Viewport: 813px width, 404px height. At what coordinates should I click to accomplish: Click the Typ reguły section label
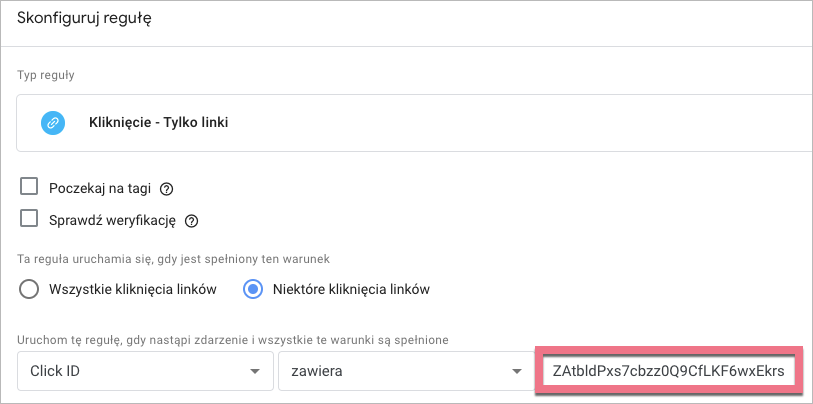[x=45, y=75]
